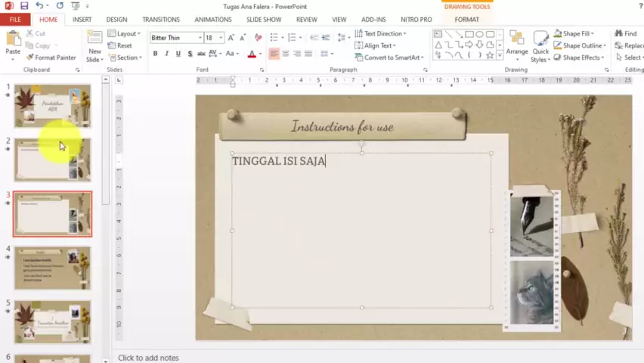Open the red Font Color swatch
Image resolution: width=644 pixels, height=363 pixels.
[x=251, y=54]
